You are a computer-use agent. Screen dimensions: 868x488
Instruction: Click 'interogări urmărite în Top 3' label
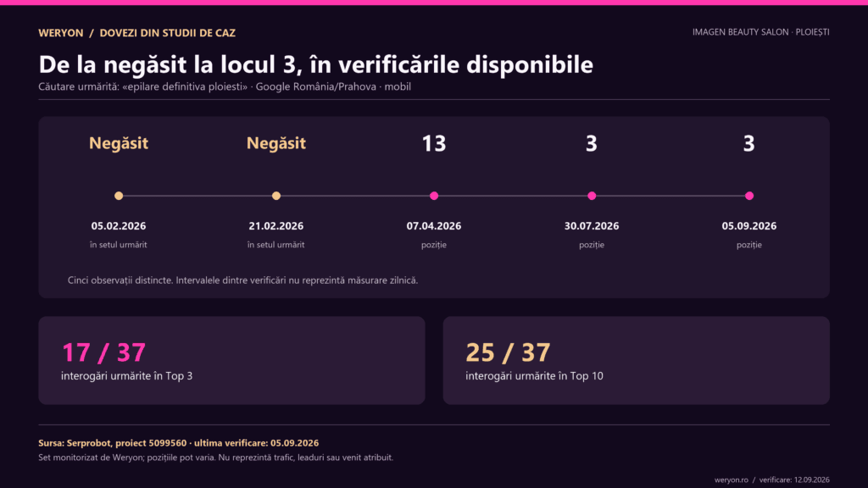click(x=127, y=375)
